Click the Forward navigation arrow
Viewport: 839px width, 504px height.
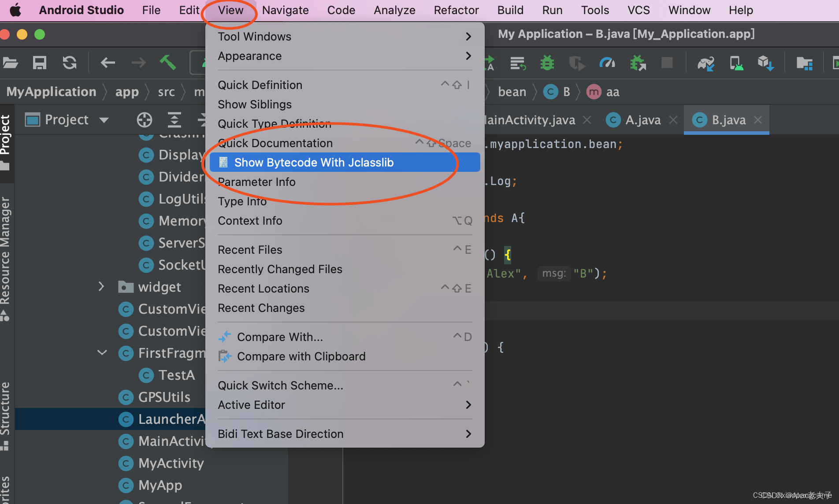138,63
